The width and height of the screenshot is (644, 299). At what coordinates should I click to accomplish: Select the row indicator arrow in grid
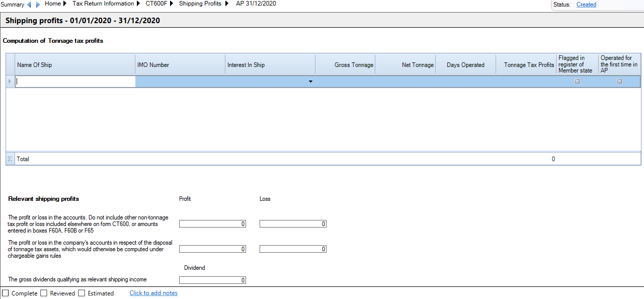point(10,81)
